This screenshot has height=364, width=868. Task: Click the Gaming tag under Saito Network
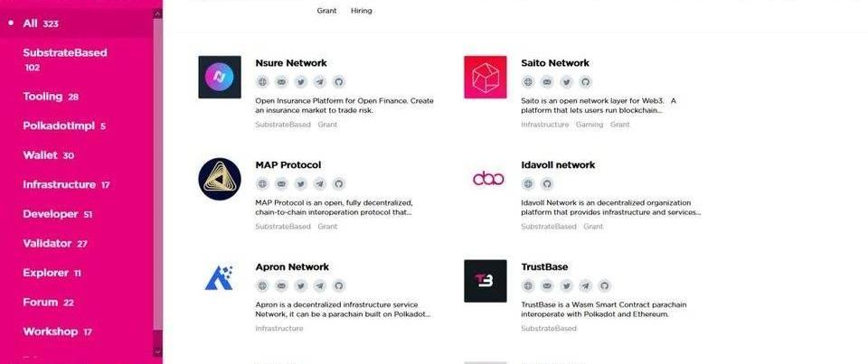(x=590, y=125)
